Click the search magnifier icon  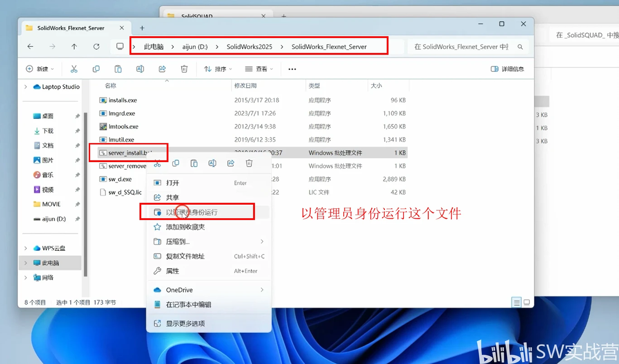(x=520, y=47)
